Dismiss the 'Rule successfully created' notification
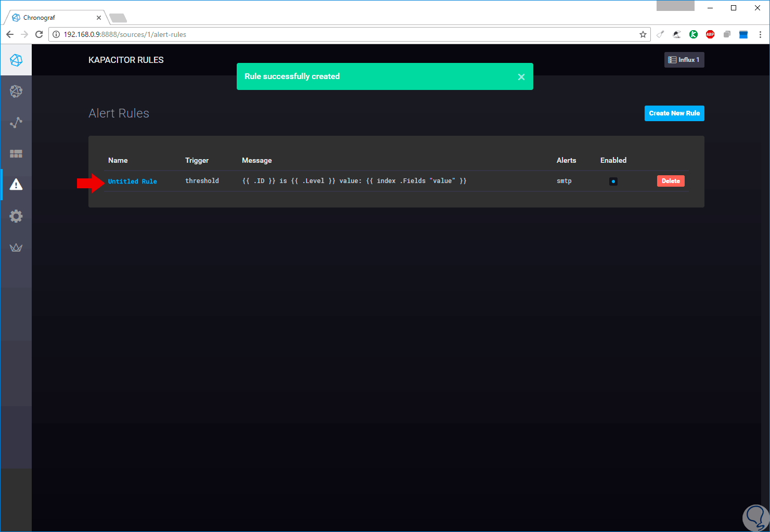Screen dimensions: 770x532 (521, 77)
